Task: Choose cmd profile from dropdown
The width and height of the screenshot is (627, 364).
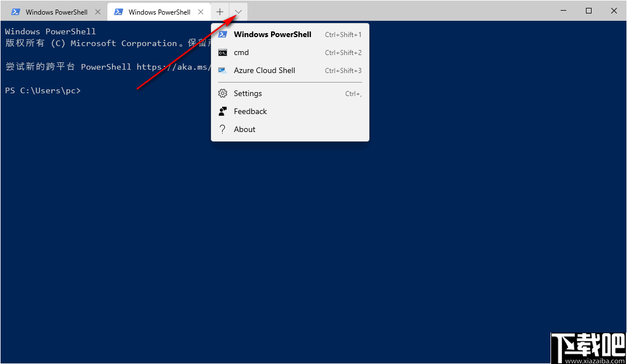Action: pyautogui.click(x=290, y=52)
